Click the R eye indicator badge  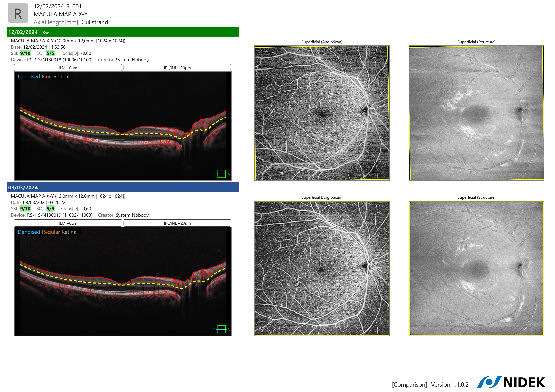(18, 13)
